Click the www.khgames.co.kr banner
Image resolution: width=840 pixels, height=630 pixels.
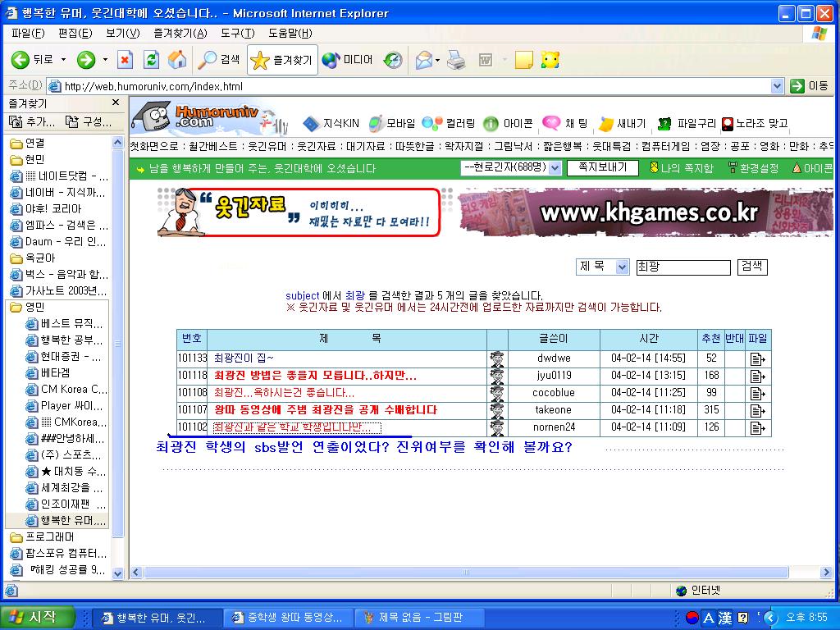click(x=646, y=212)
